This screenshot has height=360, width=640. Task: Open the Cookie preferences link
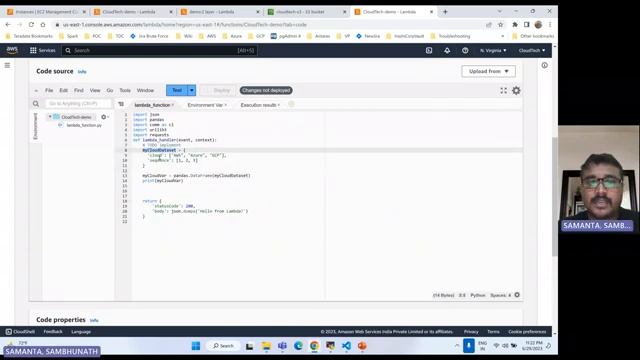[527, 331]
